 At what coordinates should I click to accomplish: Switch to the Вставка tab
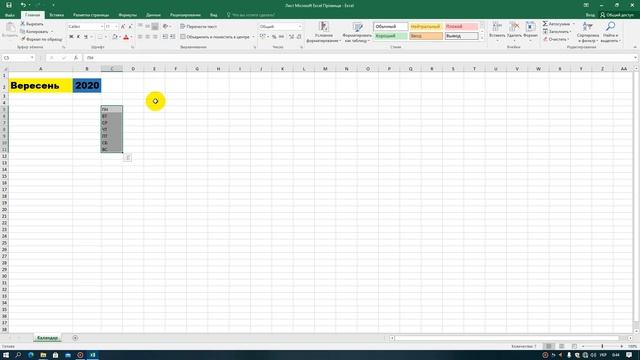point(56,15)
